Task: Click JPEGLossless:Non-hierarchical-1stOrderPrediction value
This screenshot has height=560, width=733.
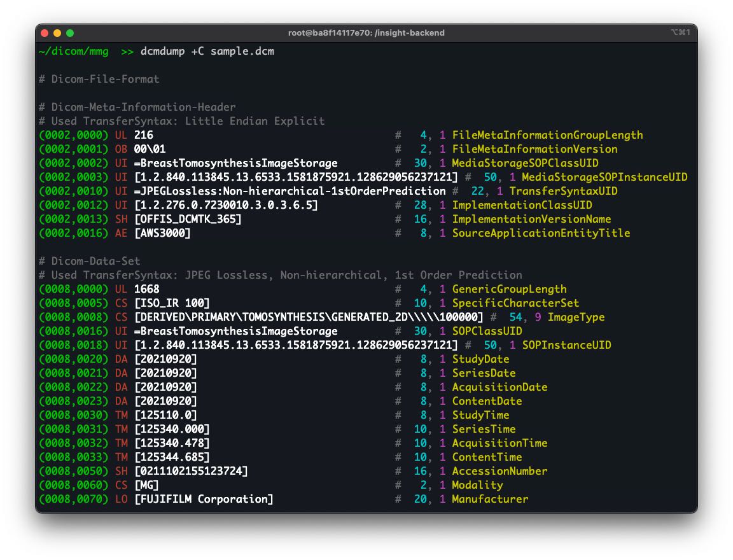Action: (x=290, y=191)
